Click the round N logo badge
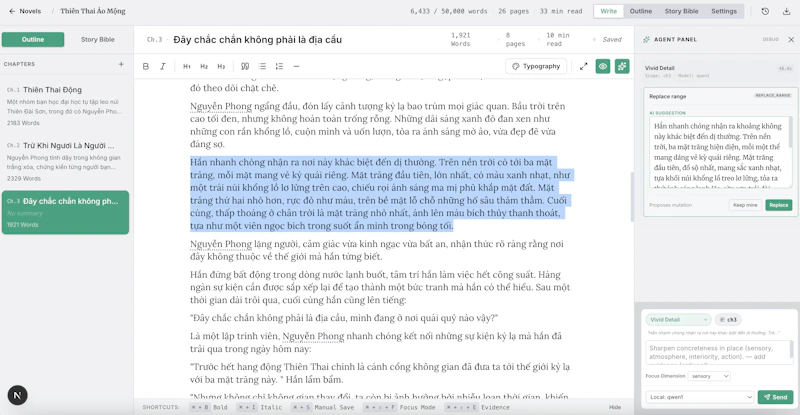The width and height of the screenshot is (800, 415). pyautogui.click(x=17, y=395)
